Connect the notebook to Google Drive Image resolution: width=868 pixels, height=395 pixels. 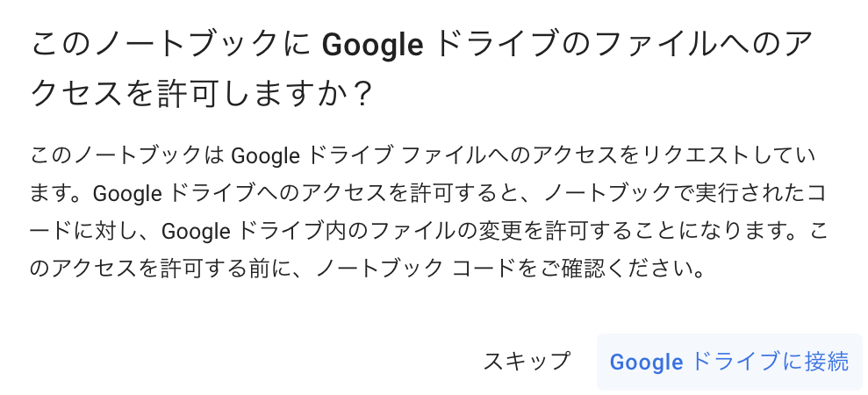tap(729, 362)
